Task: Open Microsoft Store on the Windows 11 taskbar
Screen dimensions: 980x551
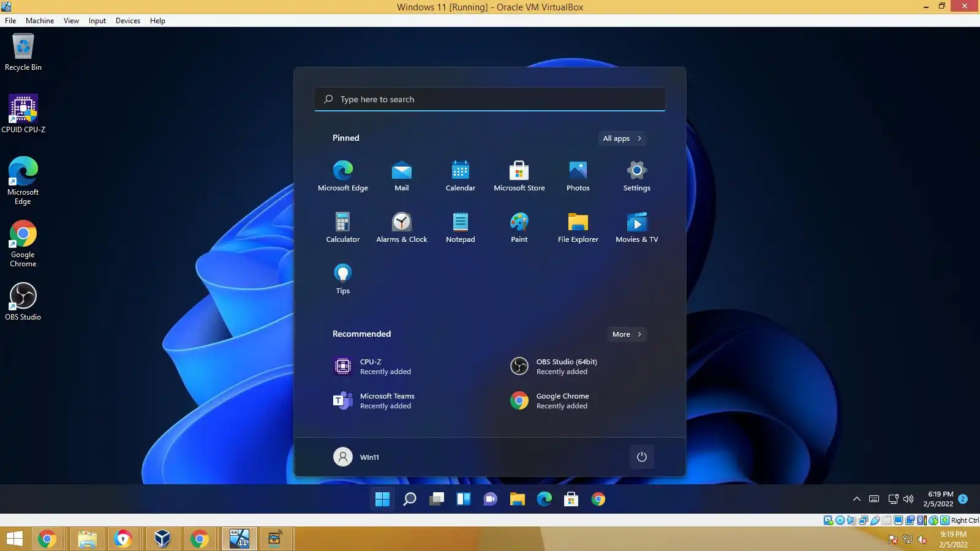Action: (x=571, y=499)
